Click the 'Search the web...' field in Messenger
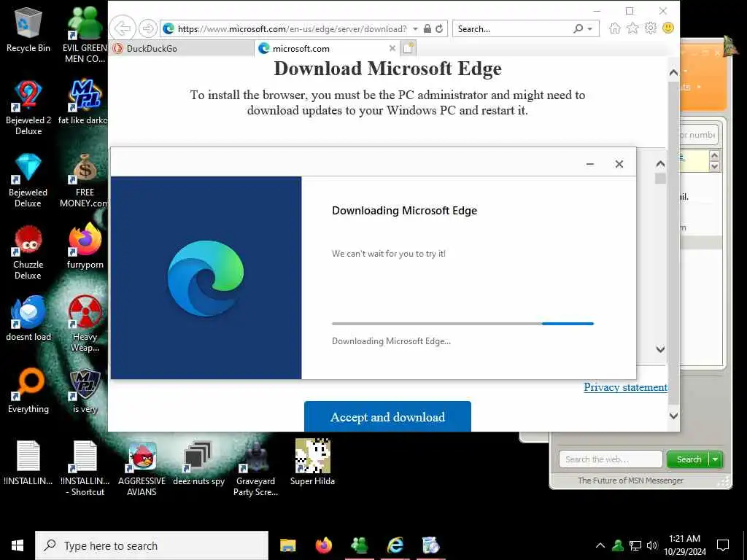Viewport: 747px width, 560px height. coord(611,459)
